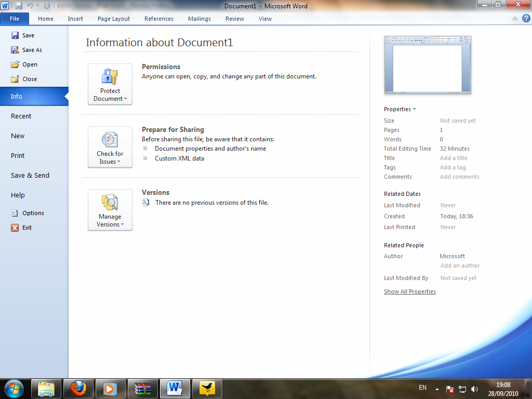This screenshot has width=532, height=399.
Task: Launch Firefox from the taskbar
Action: click(78, 389)
